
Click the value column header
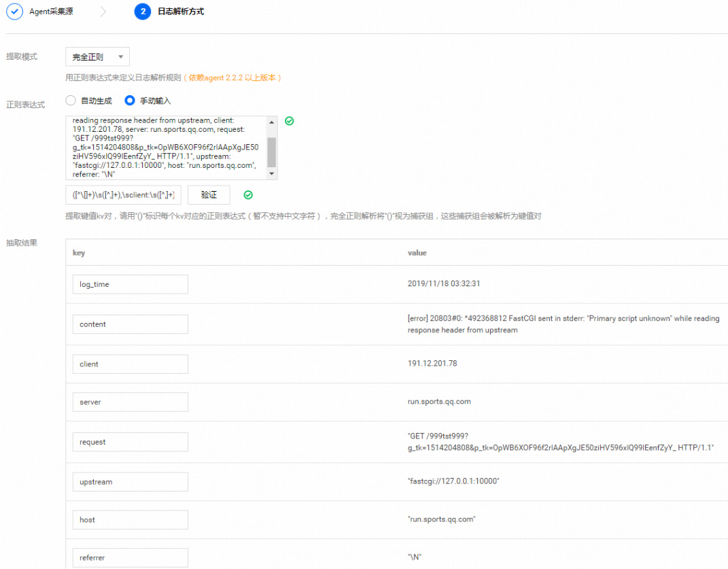coord(417,253)
